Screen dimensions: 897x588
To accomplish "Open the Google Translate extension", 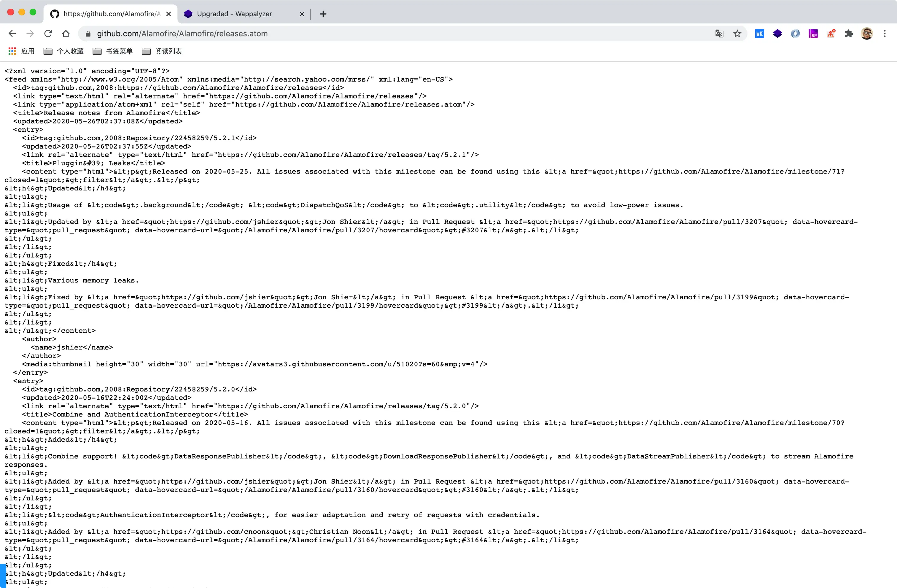I will pos(720,34).
